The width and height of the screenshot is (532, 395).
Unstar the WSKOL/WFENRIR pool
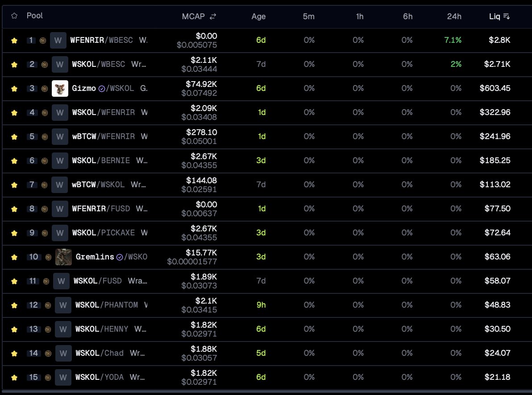[x=14, y=112]
